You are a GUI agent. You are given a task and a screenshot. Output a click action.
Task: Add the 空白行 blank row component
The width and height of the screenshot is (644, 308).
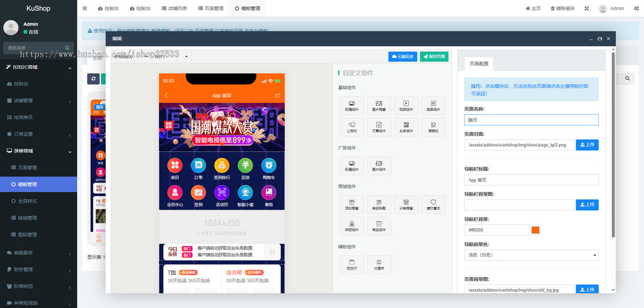pyautogui.click(x=352, y=265)
